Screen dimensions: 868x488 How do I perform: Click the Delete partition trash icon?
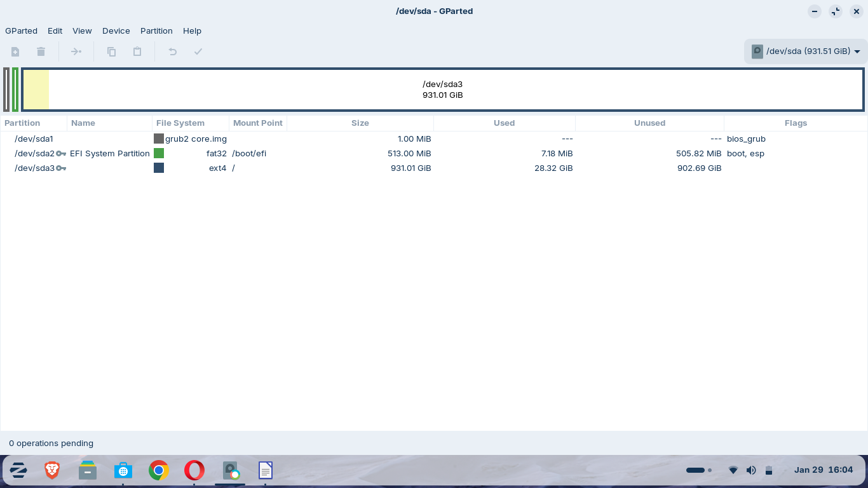coord(41,51)
